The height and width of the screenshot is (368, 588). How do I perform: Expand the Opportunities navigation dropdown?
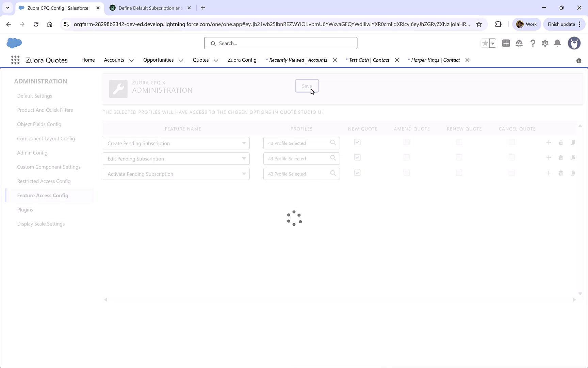[181, 60]
